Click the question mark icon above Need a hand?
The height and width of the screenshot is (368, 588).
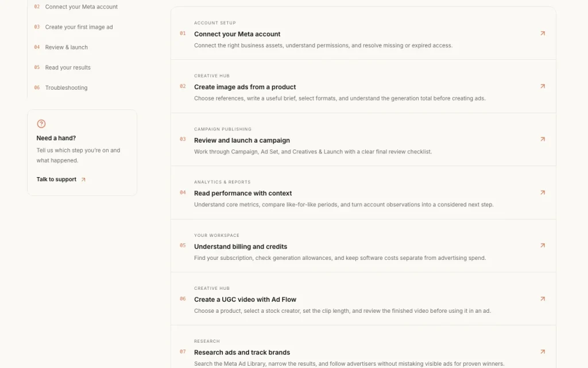(x=41, y=124)
